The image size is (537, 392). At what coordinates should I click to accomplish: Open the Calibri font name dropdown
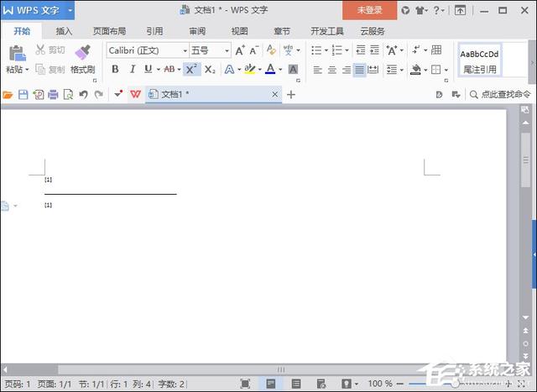click(185, 50)
